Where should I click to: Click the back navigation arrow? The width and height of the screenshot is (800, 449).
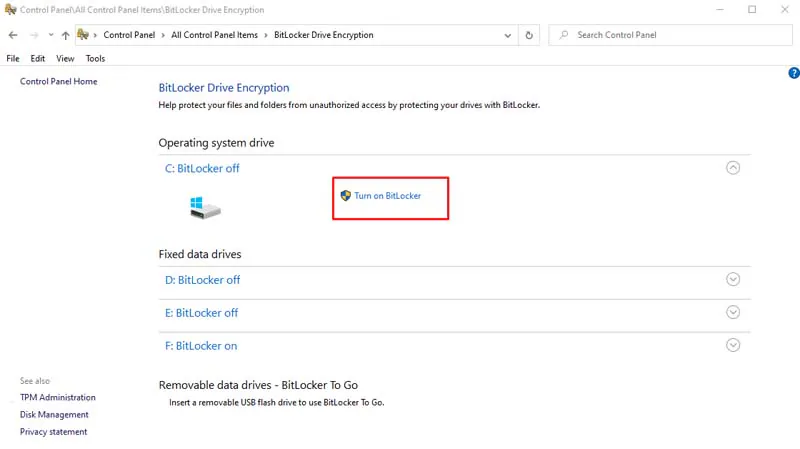[x=14, y=35]
